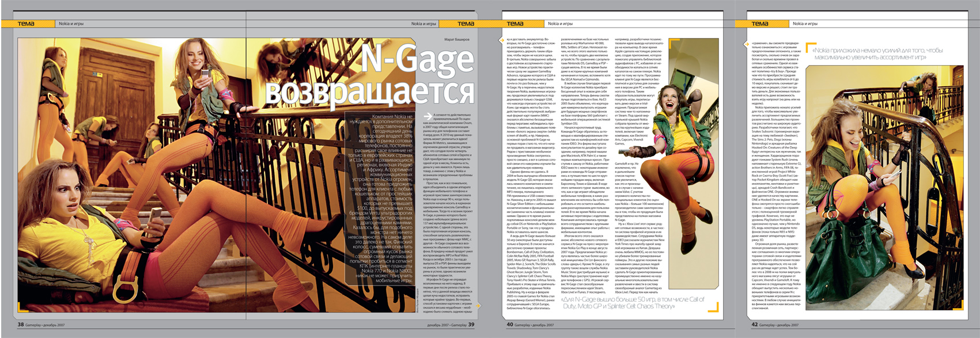The width and height of the screenshot is (980, 338).
Task: Click "Nokia и игры" header on page 39
Action: point(423,24)
